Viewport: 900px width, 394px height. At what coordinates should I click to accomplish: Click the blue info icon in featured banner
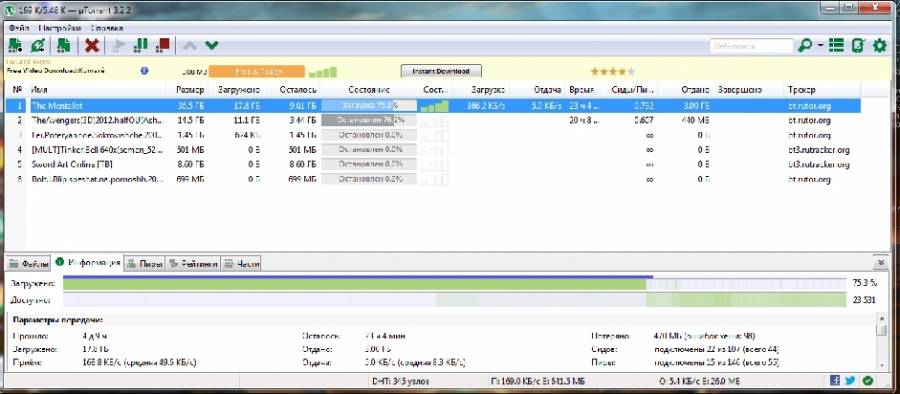point(144,71)
